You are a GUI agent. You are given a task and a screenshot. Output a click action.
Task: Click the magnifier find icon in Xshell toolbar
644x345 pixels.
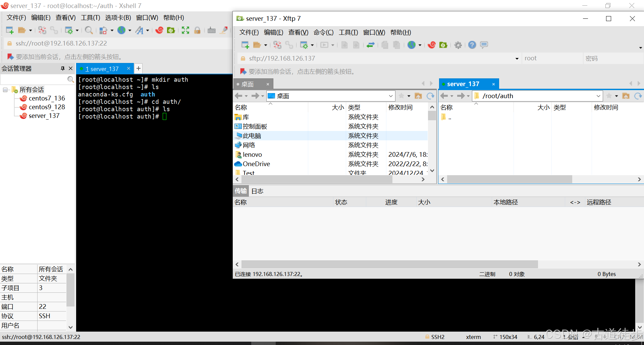89,30
